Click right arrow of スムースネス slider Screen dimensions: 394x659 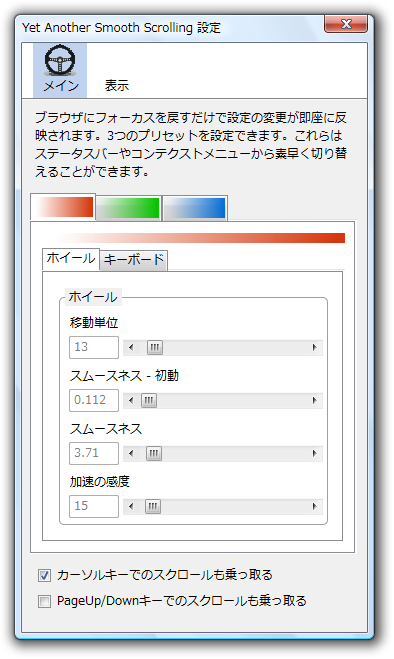click(314, 453)
